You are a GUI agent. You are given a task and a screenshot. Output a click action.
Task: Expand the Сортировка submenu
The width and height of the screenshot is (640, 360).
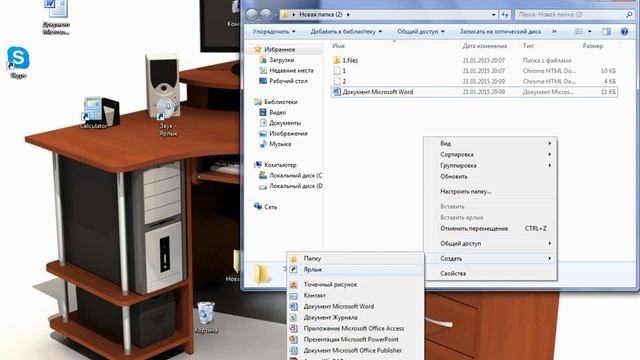point(490,154)
